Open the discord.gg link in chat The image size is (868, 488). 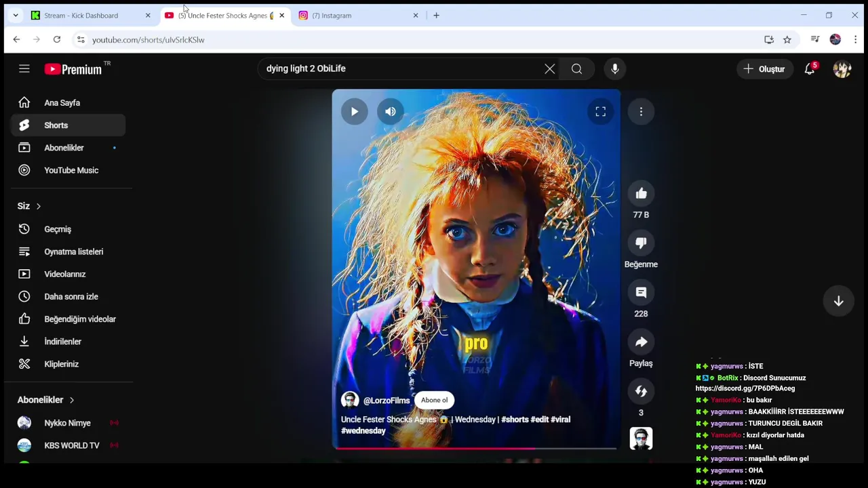click(x=745, y=388)
